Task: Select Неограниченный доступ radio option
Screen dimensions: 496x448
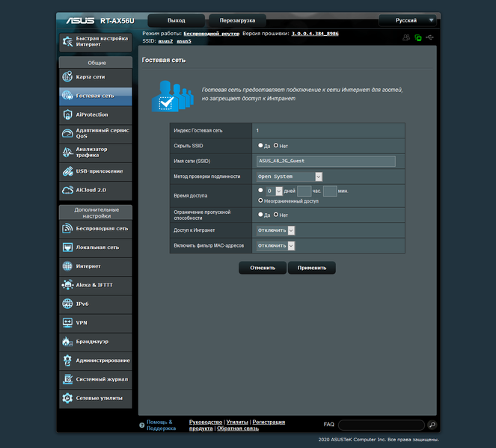Action: tap(260, 200)
